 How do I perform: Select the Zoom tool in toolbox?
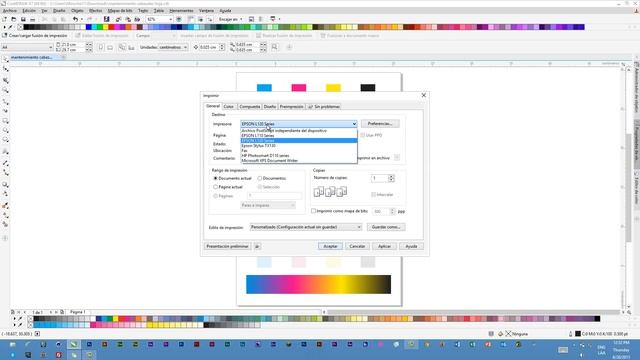5,90
